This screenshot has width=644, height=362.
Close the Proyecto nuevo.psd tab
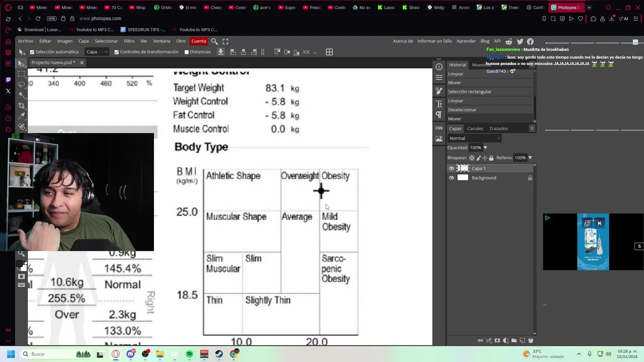[x=82, y=63]
